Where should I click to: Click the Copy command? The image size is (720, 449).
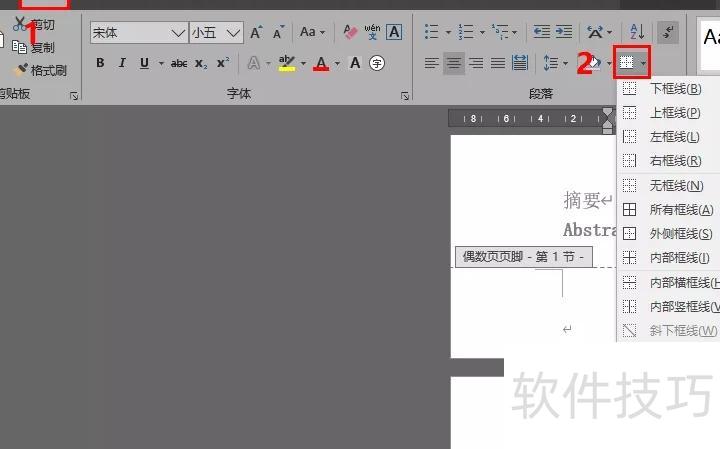(33, 47)
